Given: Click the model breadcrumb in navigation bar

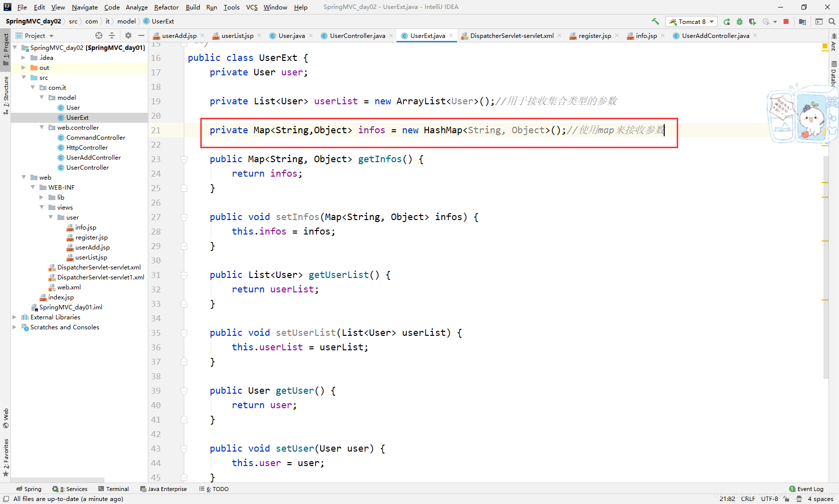Looking at the screenshot, I should click(126, 21).
